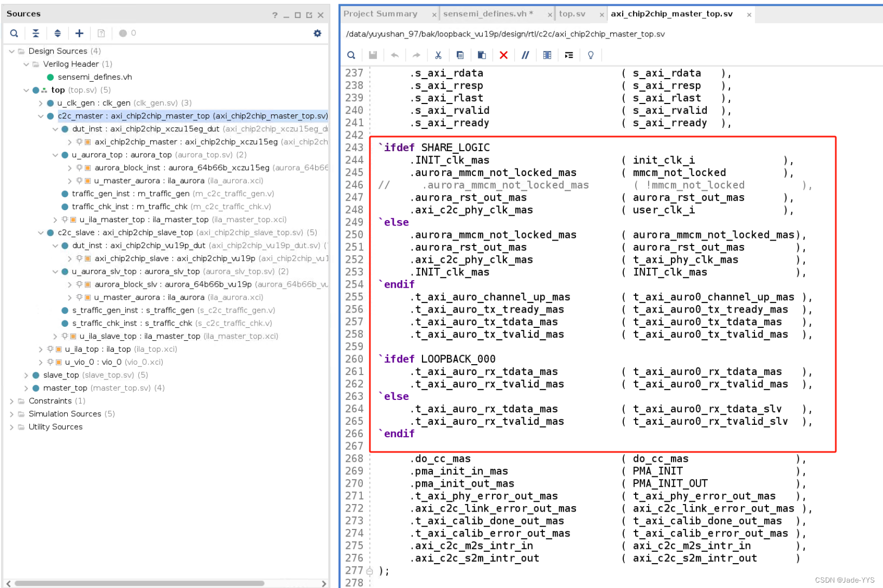Toggle line comments with the // icon

click(x=525, y=55)
